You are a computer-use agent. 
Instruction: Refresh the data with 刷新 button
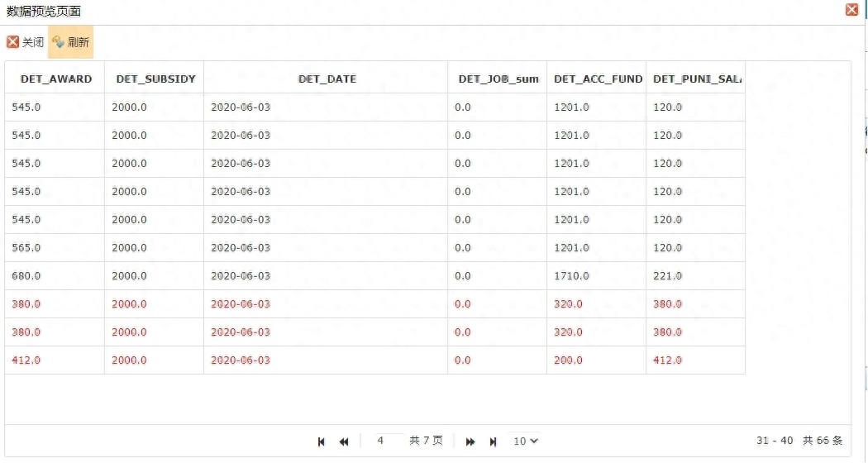(70, 42)
